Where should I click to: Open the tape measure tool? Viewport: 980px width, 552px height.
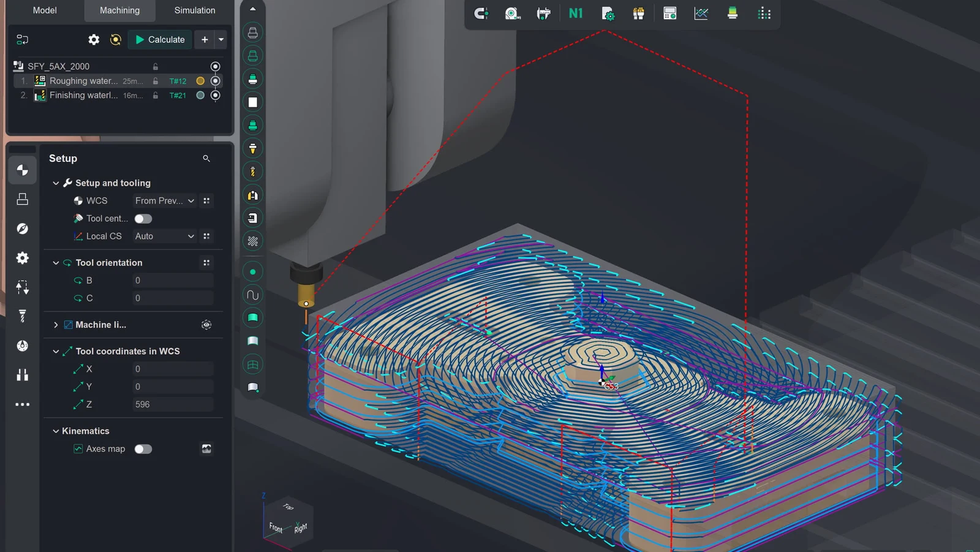click(512, 13)
